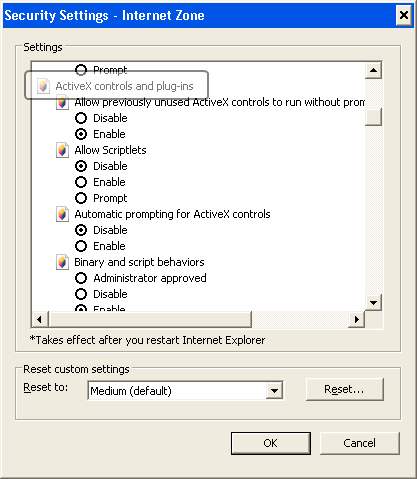Select Enable under Allow Scriptlets

pos(81,182)
